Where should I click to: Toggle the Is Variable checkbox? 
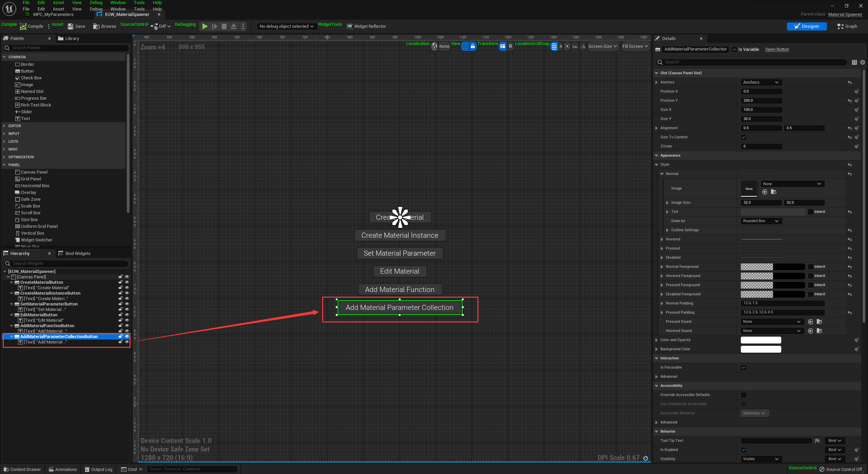734,50
